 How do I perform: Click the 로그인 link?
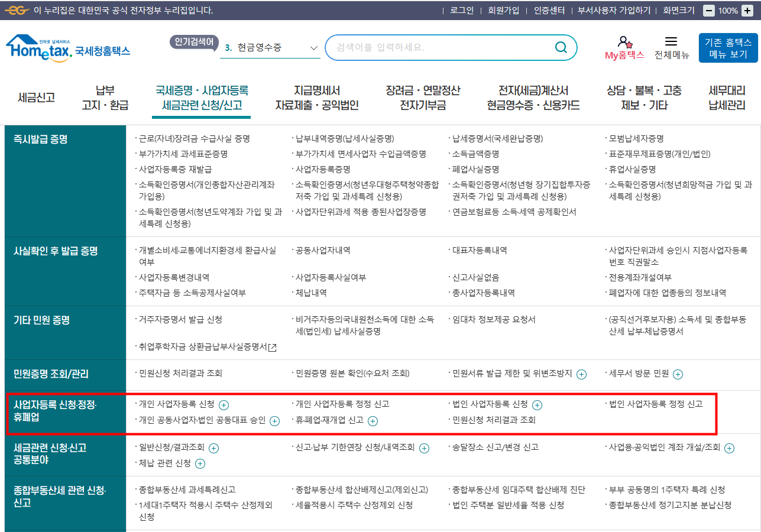coord(462,11)
